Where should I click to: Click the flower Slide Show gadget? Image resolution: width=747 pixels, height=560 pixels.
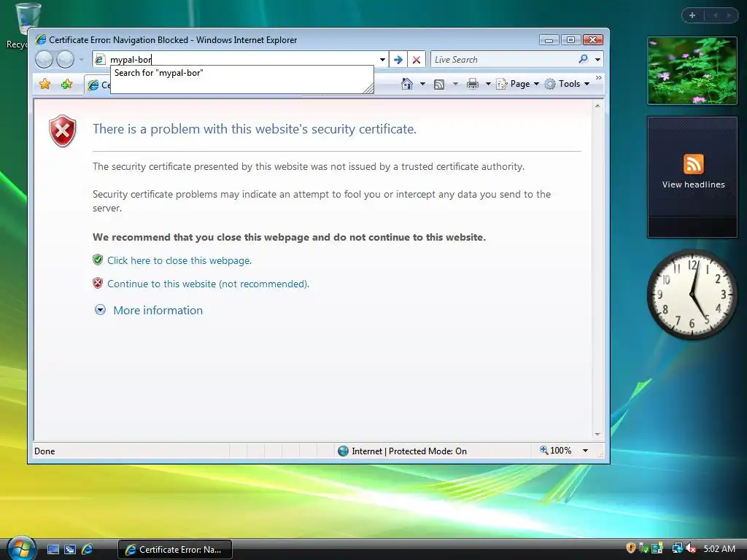point(692,71)
